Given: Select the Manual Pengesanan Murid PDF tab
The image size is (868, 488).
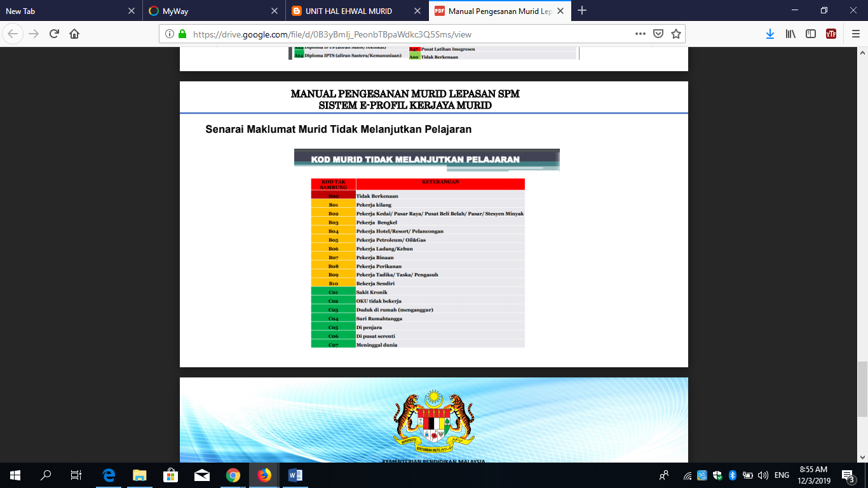Looking at the screenshot, I should pos(500,11).
